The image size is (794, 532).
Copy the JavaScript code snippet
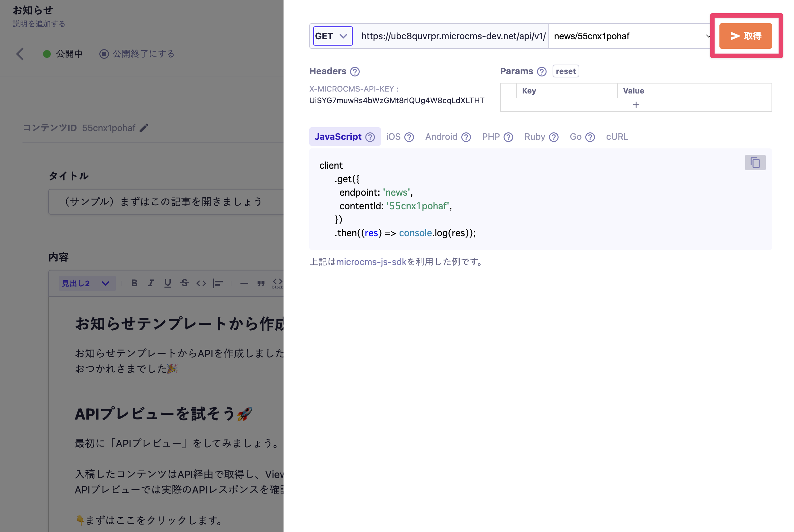755,163
